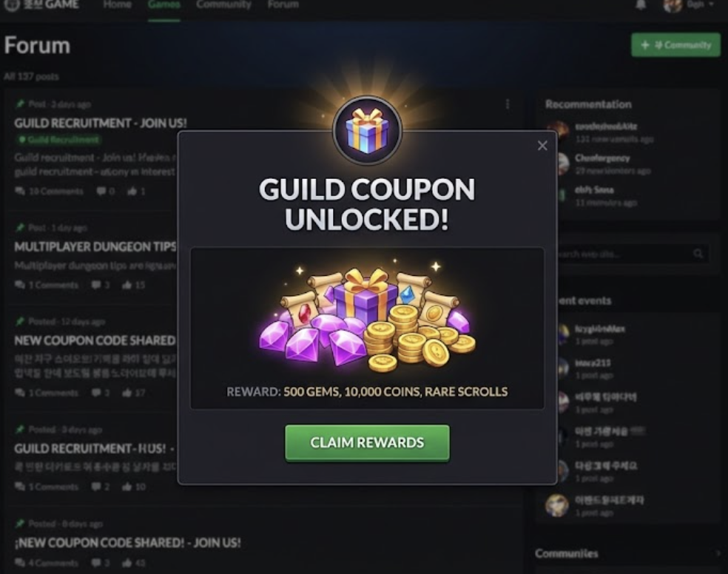
Task: Click the green add Community button
Action: point(675,45)
